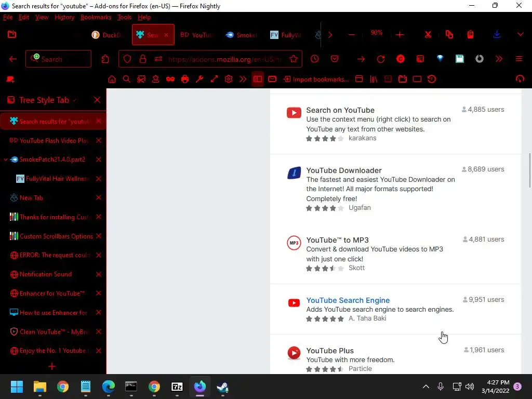The width and height of the screenshot is (532, 399).
Task: Click the fullscreen arrows icon
Action: click(x=214, y=79)
